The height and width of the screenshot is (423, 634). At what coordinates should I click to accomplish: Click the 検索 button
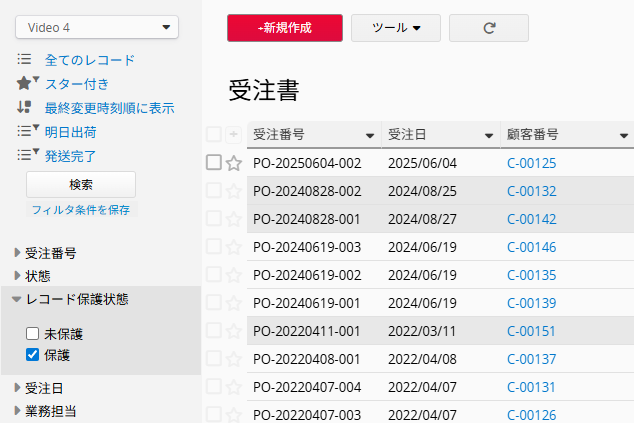point(81,184)
